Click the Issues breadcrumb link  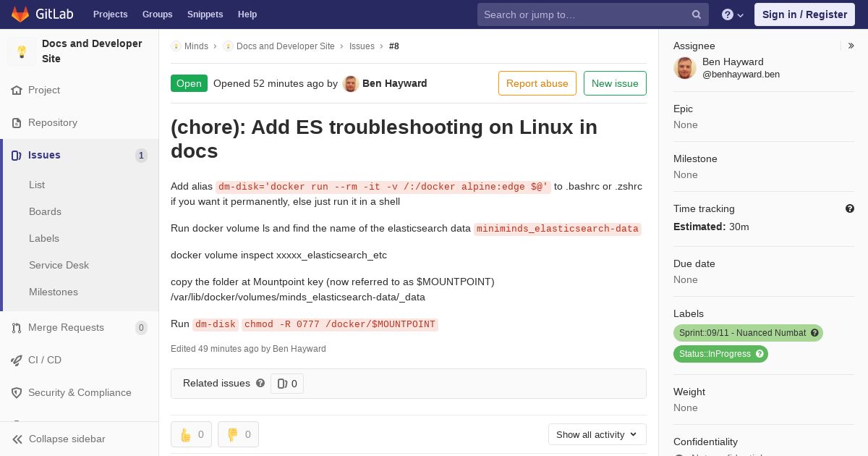tap(362, 46)
